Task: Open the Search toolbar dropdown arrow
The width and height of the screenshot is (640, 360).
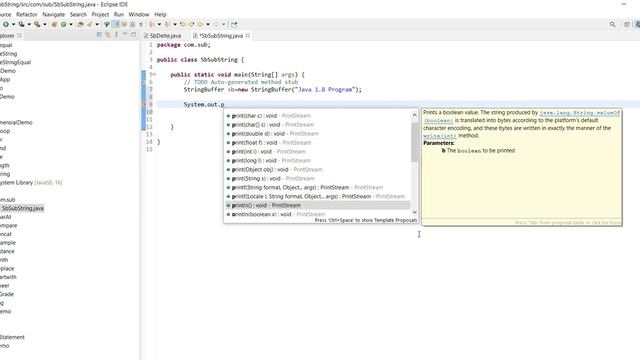Action: pyautogui.click(x=97, y=24)
